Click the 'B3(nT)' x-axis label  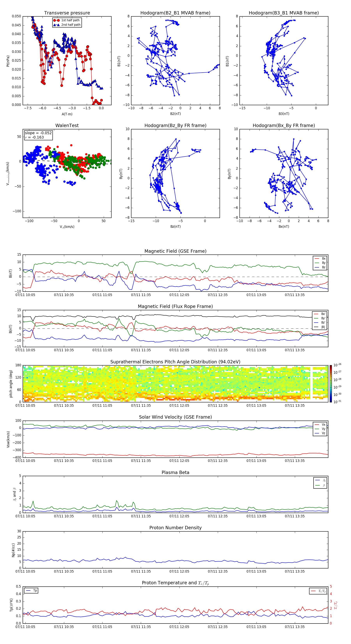[x=284, y=114]
